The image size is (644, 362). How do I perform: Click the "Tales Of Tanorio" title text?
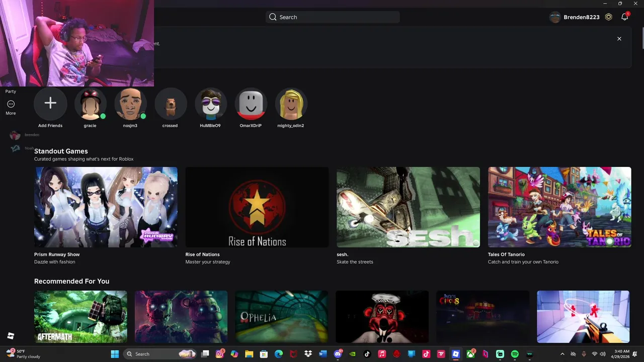pyautogui.click(x=506, y=254)
